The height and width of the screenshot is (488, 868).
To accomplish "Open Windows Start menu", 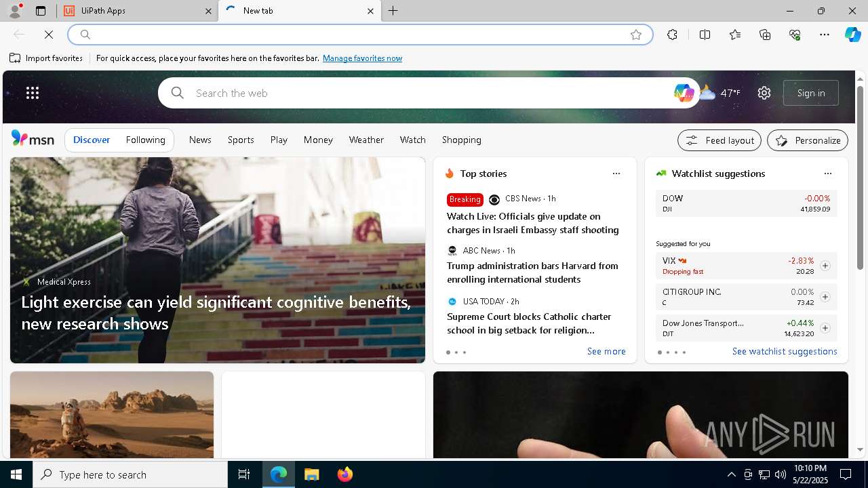I will [16, 474].
